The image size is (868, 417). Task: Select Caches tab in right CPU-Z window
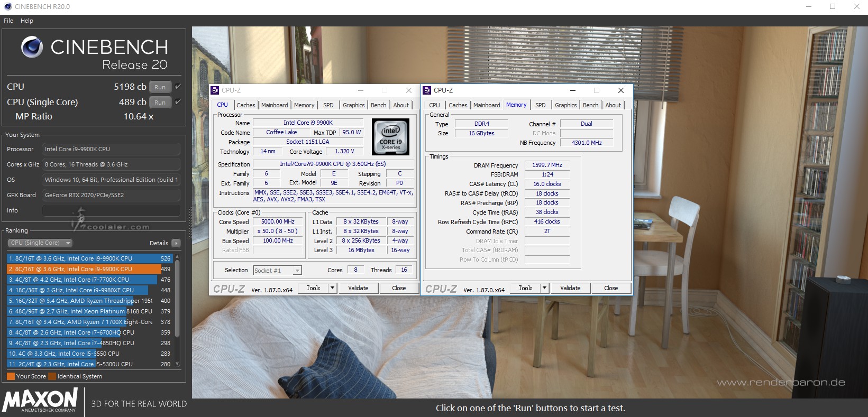(458, 105)
